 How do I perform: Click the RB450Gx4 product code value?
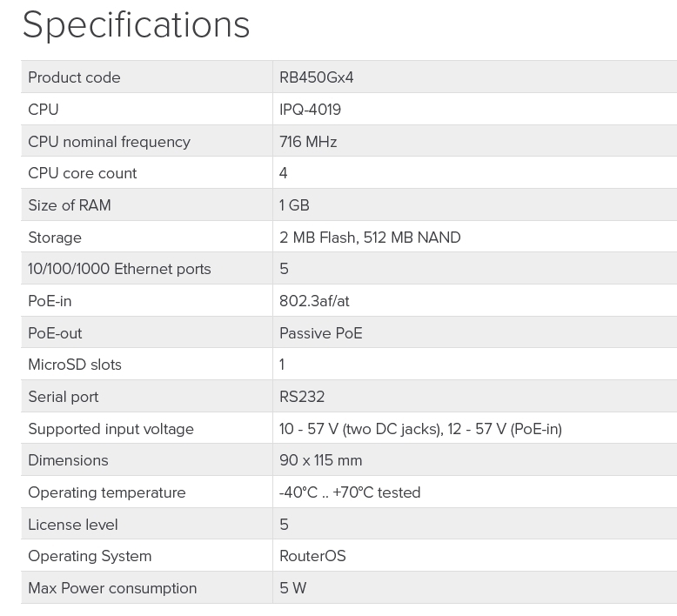[x=316, y=77]
